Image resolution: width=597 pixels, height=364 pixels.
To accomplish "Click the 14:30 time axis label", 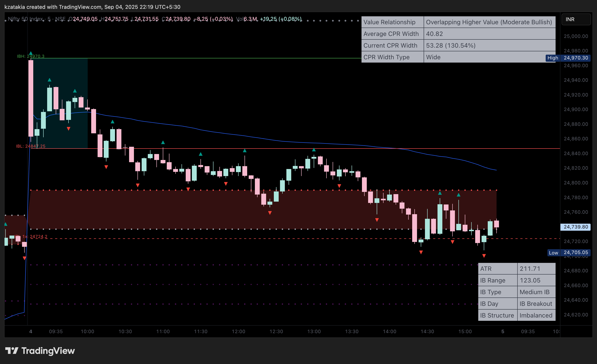I will click(427, 331).
